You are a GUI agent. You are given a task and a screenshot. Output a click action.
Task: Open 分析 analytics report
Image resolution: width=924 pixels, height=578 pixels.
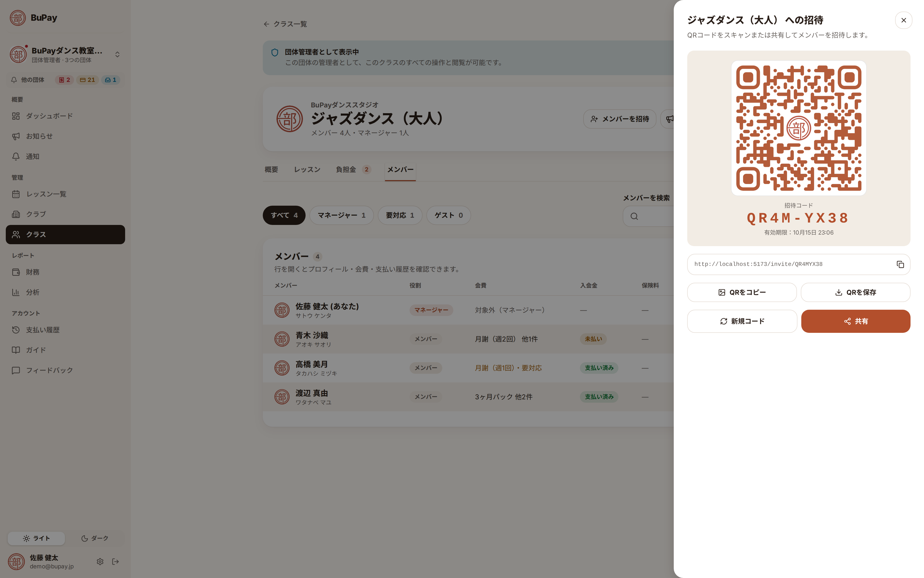point(65,292)
